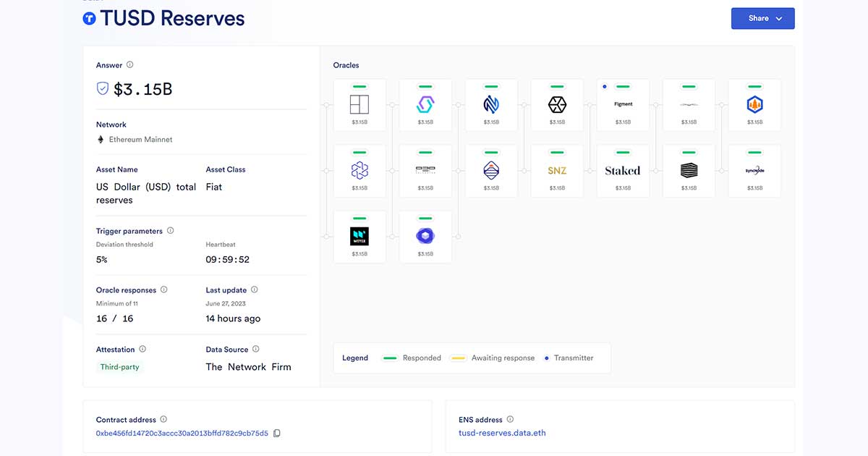Click the Last update info icon
868x456 pixels.
[x=254, y=290]
